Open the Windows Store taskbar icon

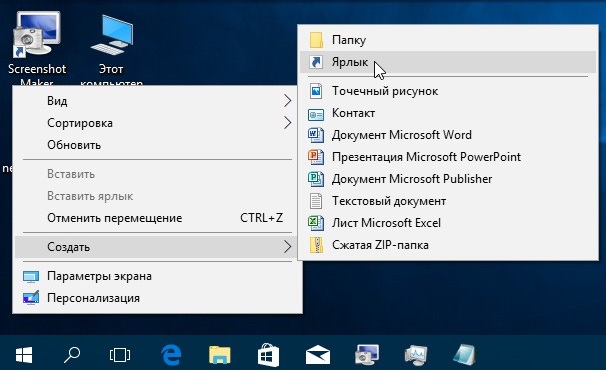(268, 355)
